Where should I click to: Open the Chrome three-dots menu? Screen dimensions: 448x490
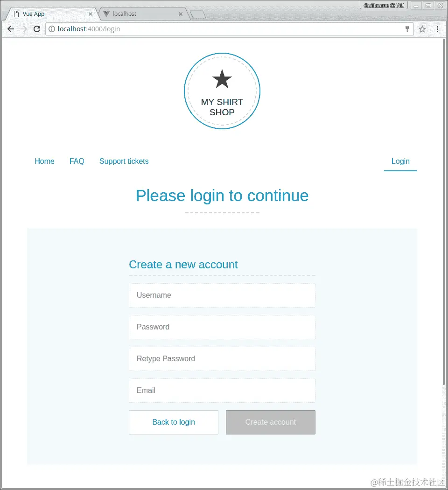(x=437, y=29)
